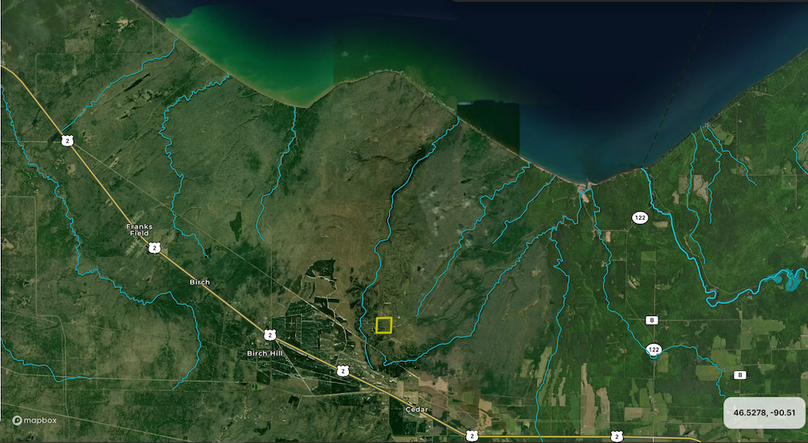This screenshot has width=808, height=443.
Task: Click the 46.5278, -90.51 coordinates box
Action: 764,412
